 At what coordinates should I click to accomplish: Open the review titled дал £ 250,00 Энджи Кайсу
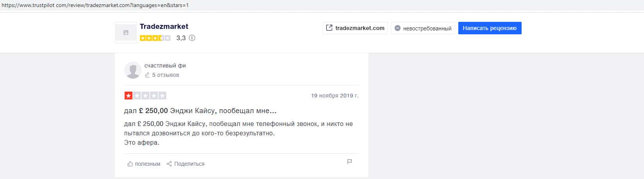pyautogui.click(x=200, y=111)
